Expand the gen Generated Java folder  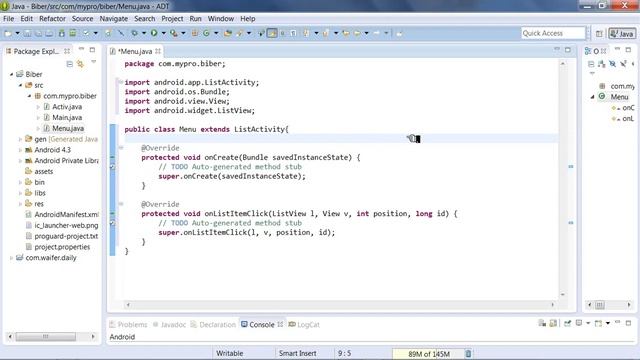(x=20, y=139)
